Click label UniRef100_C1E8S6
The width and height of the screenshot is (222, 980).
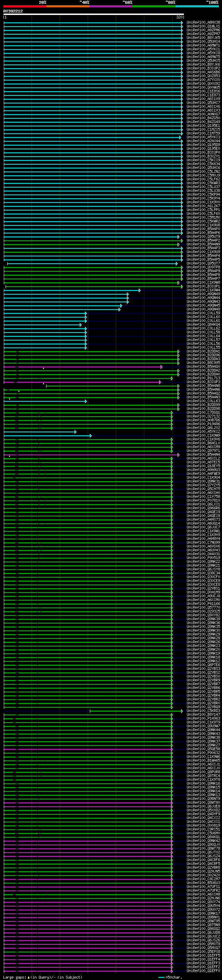pyautogui.click(x=203, y=91)
